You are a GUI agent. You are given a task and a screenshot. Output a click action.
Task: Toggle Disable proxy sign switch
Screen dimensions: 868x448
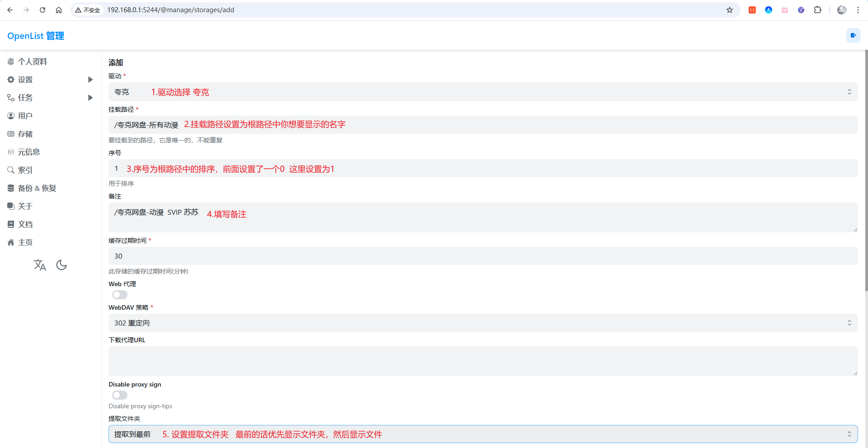[120, 395]
